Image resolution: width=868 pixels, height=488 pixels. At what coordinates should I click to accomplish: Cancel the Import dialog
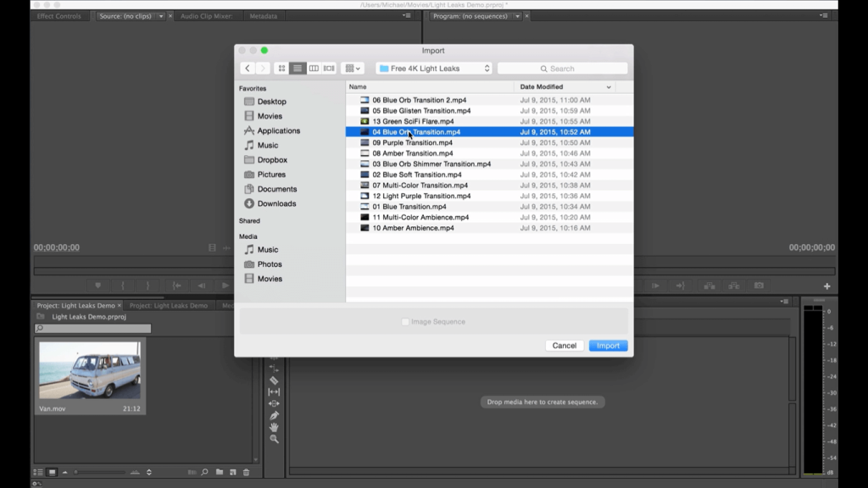click(x=565, y=346)
